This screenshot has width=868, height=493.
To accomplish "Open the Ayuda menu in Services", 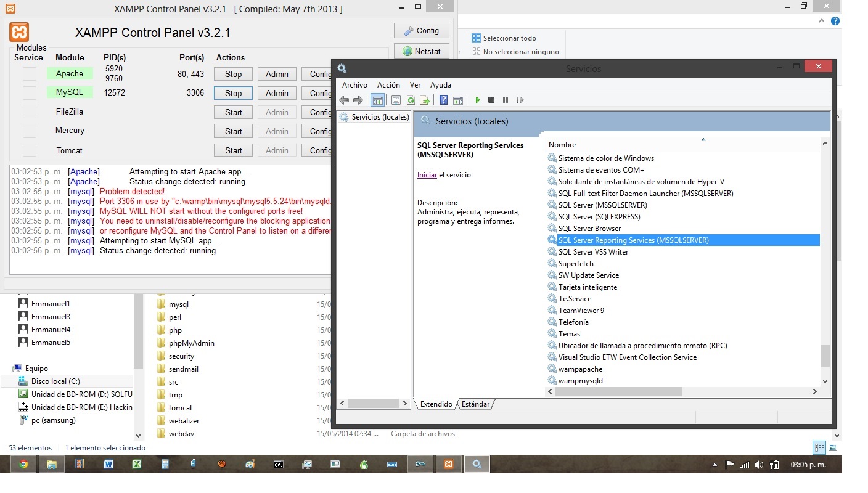I will click(440, 85).
